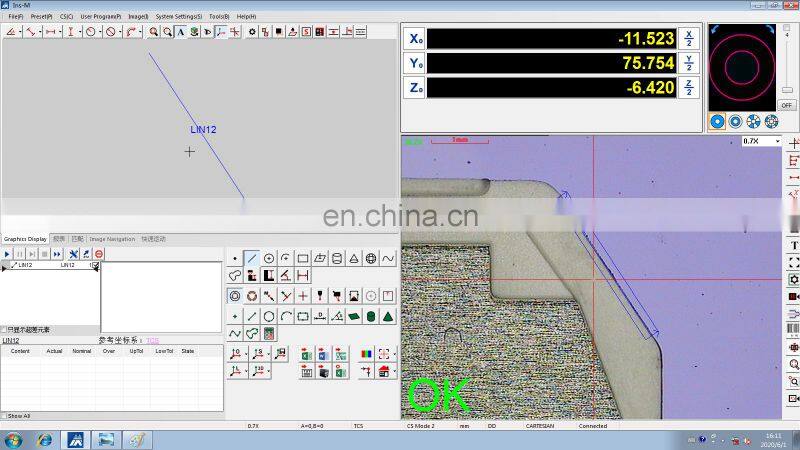Image resolution: width=800 pixels, height=450 pixels.
Task: Click the sphere element tool icon
Action: point(371,258)
